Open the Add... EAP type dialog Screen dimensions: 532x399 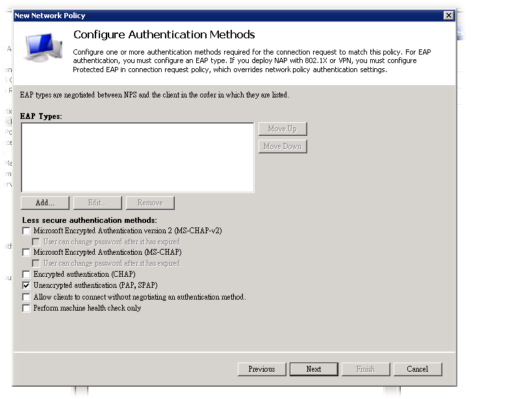pos(45,203)
